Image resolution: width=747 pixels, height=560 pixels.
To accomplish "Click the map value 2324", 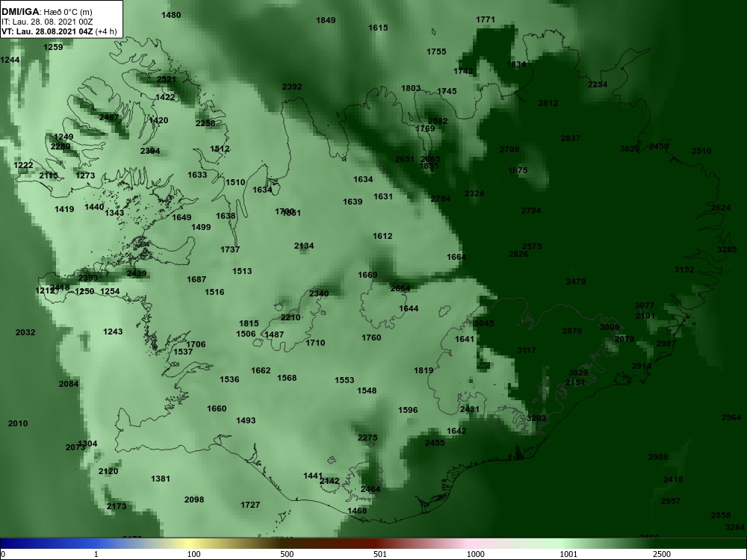I will (474, 193).
